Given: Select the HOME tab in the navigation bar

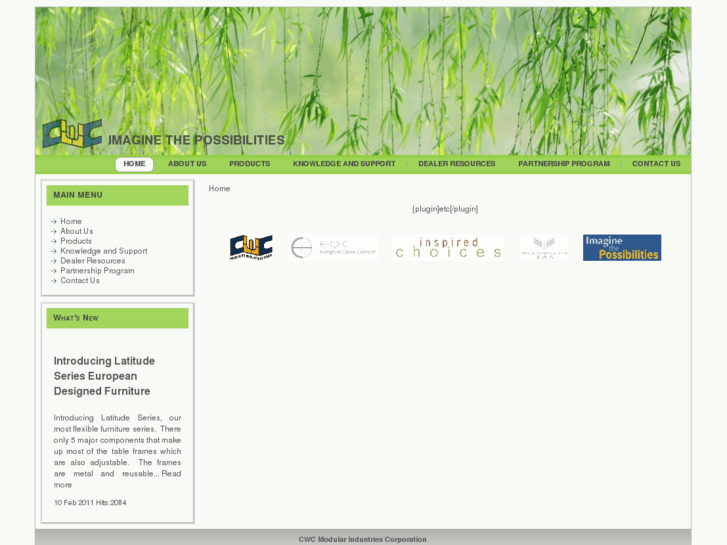Looking at the screenshot, I should point(134,164).
